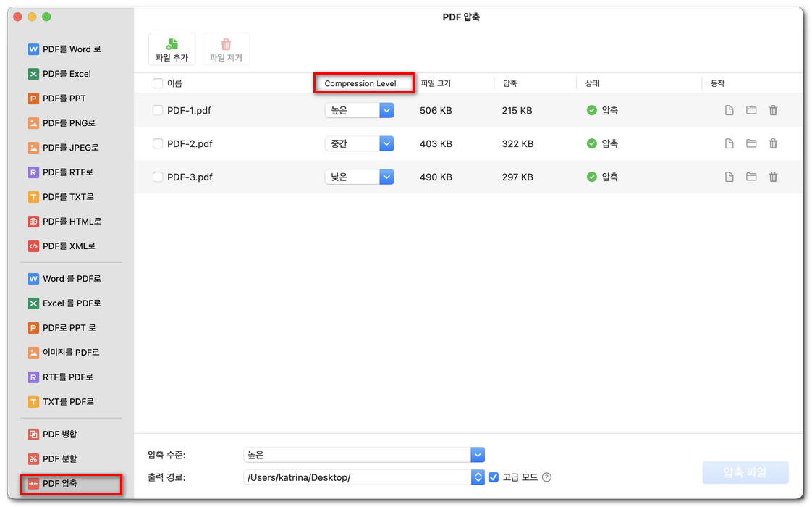Click the 파일 추가 button
The height and width of the screenshot is (507, 812).
pyautogui.click(x=172, y=49)
